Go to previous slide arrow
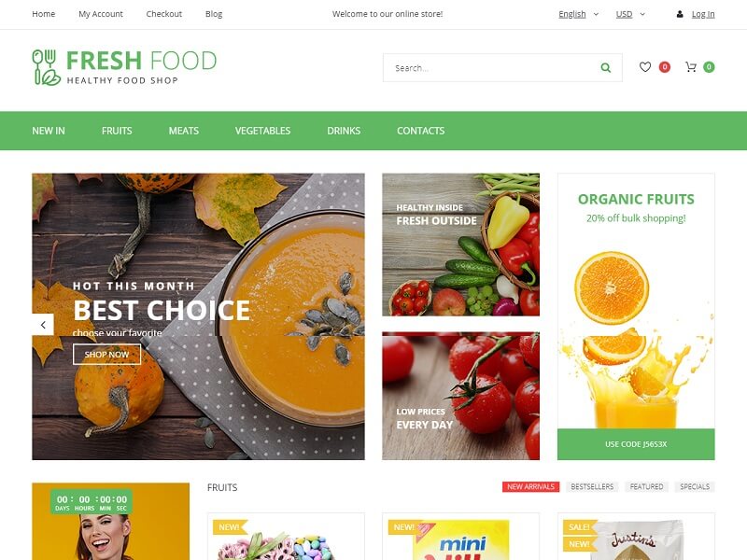Image resolution: width=747 pixels, height=560 pixels. tap(43, 325)
